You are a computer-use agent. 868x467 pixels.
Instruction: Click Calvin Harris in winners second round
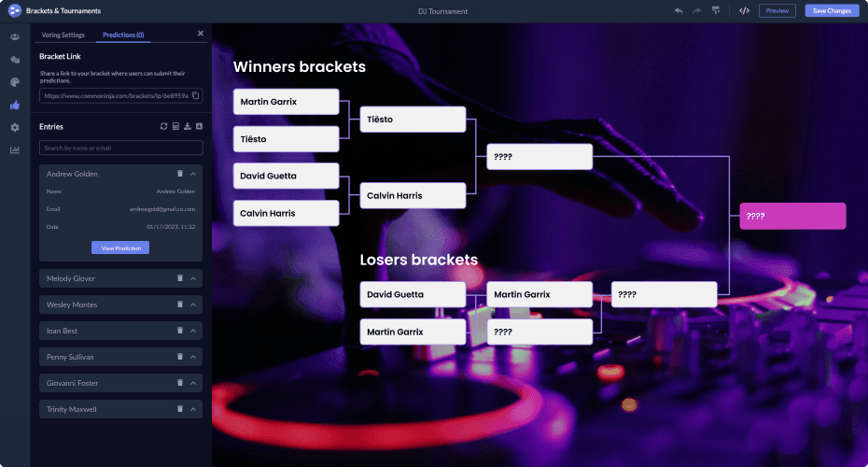413,195
